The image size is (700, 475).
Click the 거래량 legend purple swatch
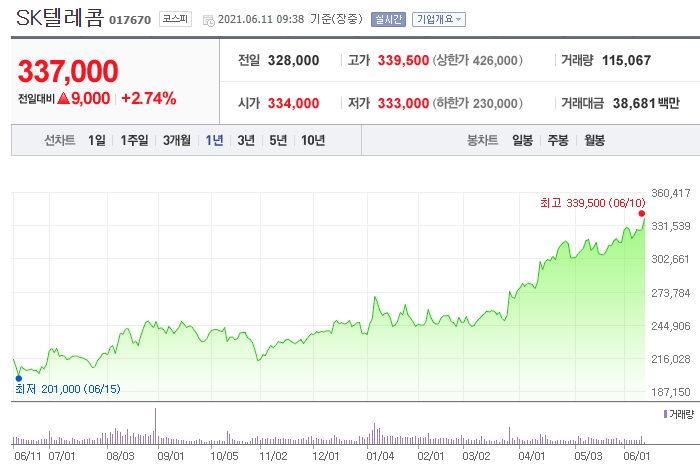[665, 414]
